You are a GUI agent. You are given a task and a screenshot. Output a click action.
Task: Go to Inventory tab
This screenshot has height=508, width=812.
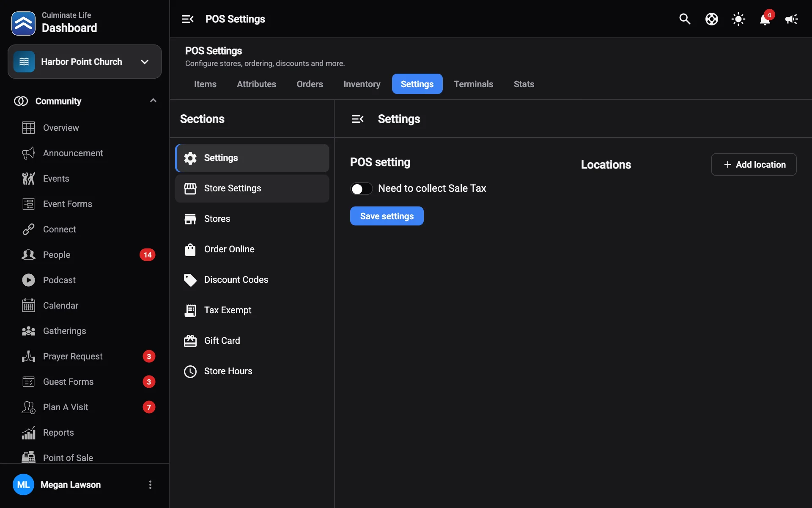362,84
